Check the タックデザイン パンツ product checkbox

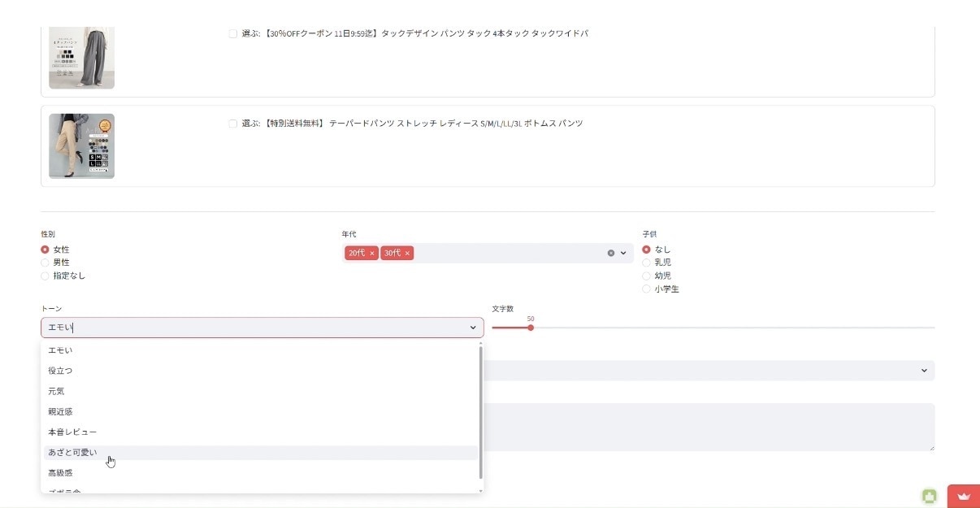pyautogui.click(x=233, y=34)
